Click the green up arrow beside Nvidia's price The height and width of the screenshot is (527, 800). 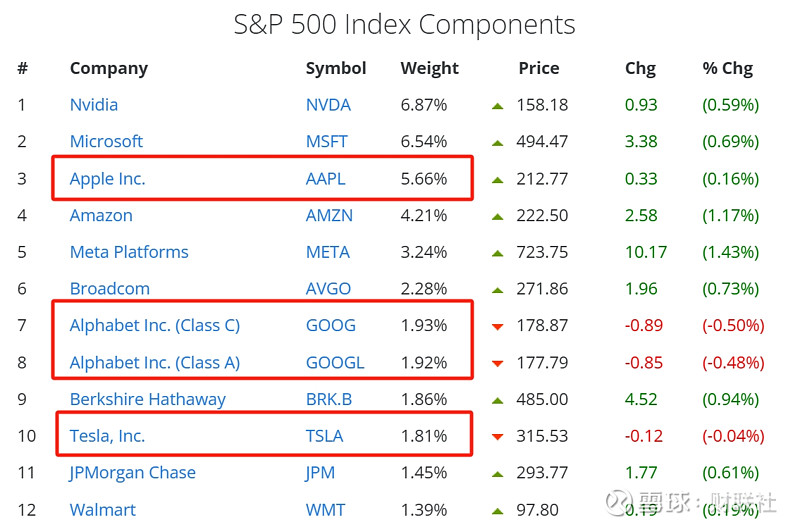pos(497,105)
